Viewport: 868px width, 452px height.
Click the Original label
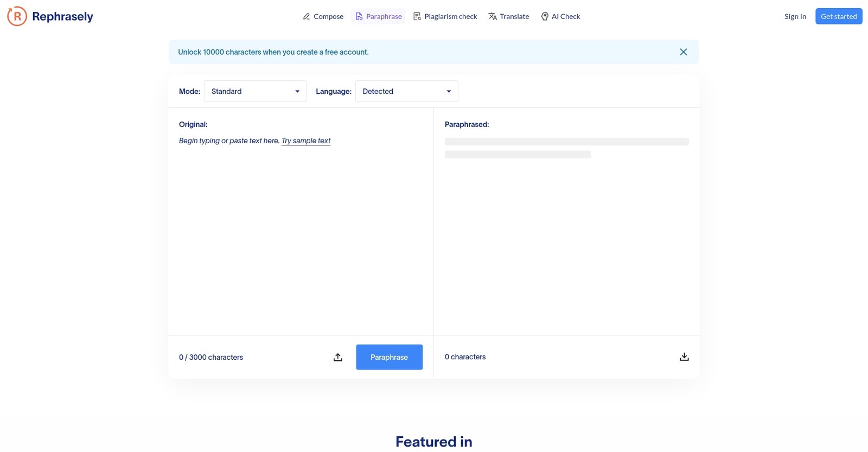point(193,124)
